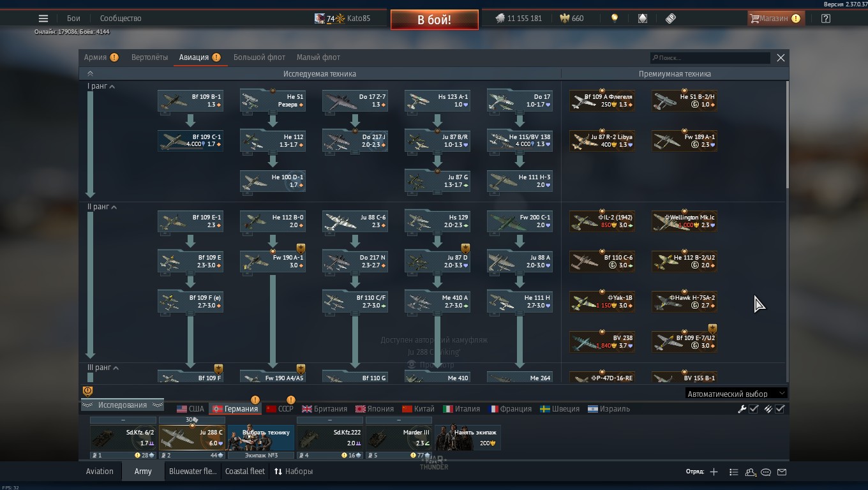Select Германия nation
The height and width of the screenshot is (490, 868).
[x=235, y=409]
